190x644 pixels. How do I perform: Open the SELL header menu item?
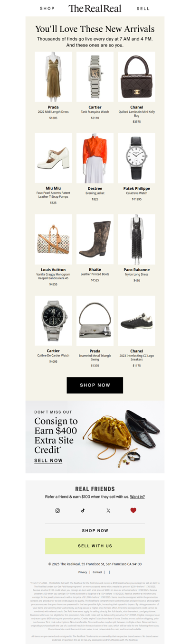pyautogui.click(x=143, y=9)
